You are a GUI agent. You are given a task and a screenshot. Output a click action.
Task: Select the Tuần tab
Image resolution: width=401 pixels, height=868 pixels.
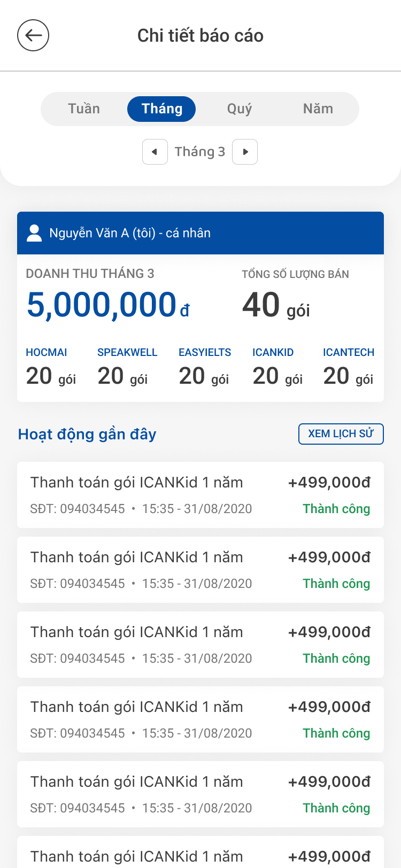click(84, 108)
